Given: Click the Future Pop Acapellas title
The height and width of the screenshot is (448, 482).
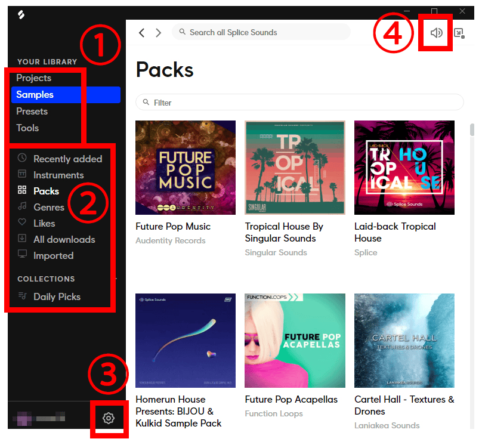Looking at the screenshot, I should (x=291, y=400).
